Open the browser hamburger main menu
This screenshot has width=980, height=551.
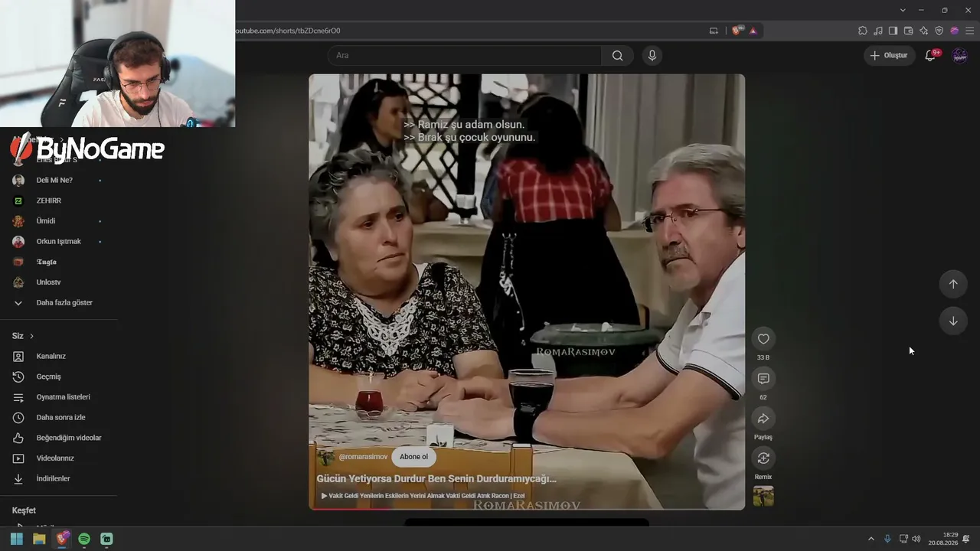pyautogui.click(x=969, y=31)
